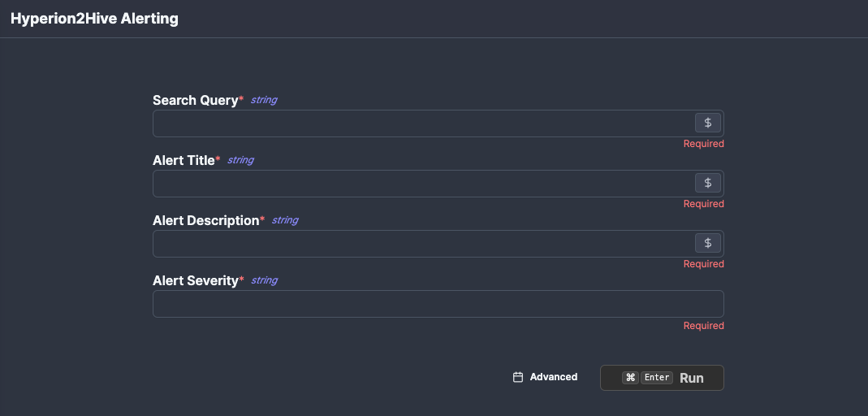This screenshot has width=868, height=416.
Task: Click the Alert Title field label
Action: tap(184, 161)
